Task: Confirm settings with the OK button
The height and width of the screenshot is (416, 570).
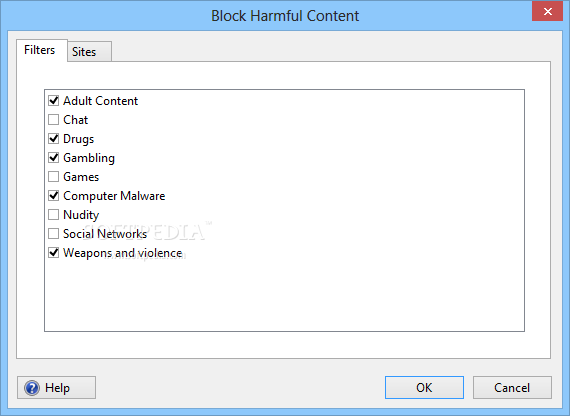Action: (x=424, y=388)
